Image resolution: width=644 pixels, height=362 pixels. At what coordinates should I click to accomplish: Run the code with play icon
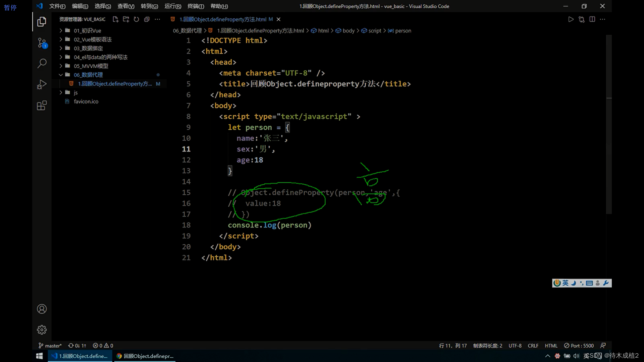(571, 19)
